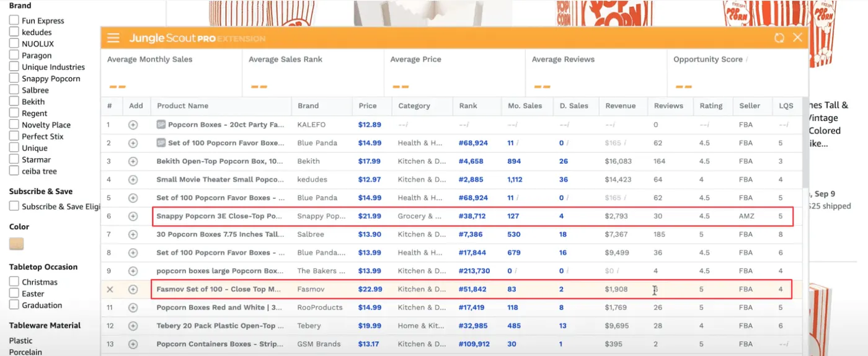Add GSM Brands Popcorn Containers product
Screen dimensions: 868x356
pos(133,344)
